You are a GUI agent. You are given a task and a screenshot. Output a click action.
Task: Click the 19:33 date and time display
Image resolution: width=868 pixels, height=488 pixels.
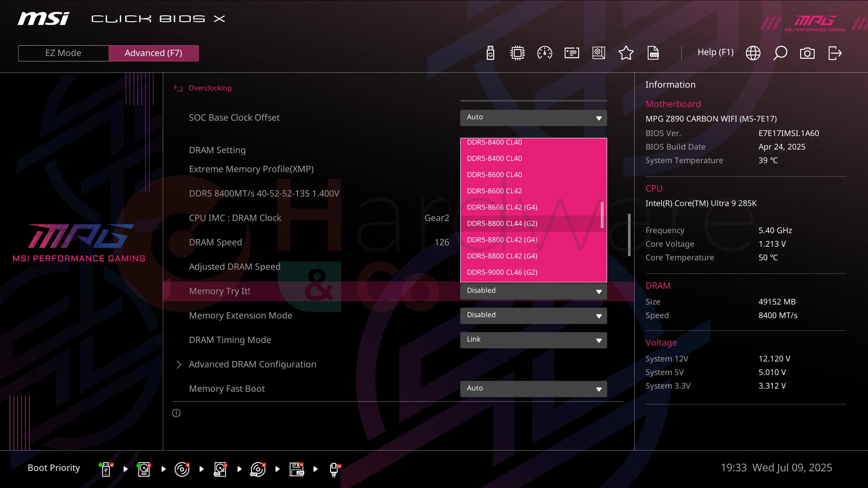click(x=776, y=468)
